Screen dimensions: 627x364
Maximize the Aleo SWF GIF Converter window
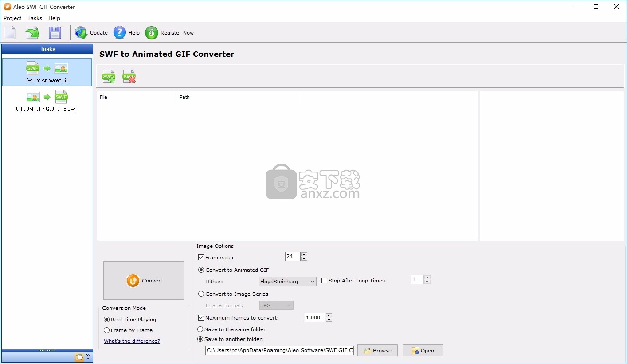(596, 7)
